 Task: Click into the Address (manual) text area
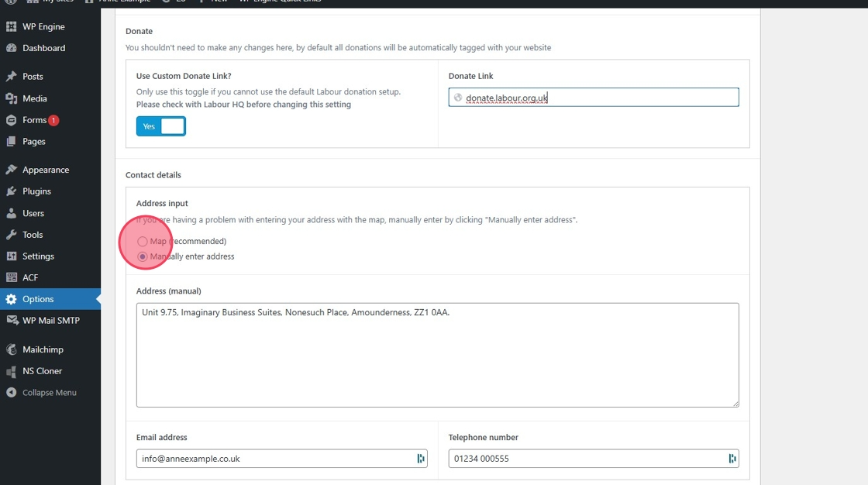[x=437, y=355]
